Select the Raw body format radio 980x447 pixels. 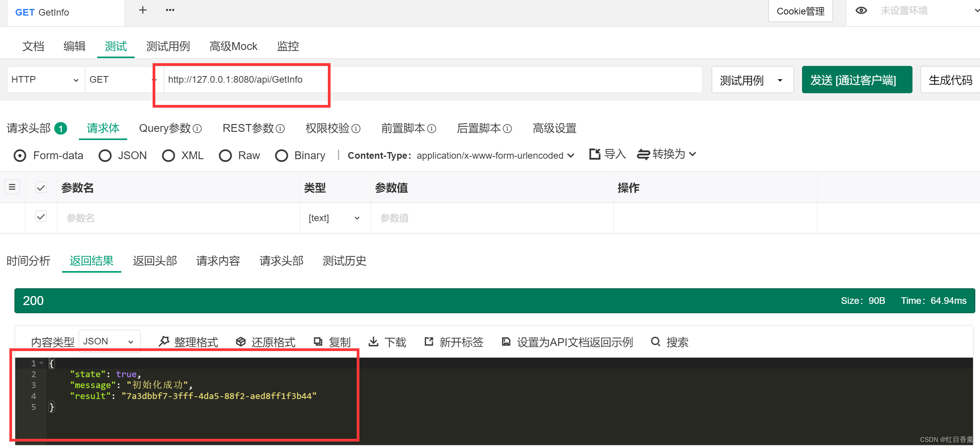click(x=226, y=155)
